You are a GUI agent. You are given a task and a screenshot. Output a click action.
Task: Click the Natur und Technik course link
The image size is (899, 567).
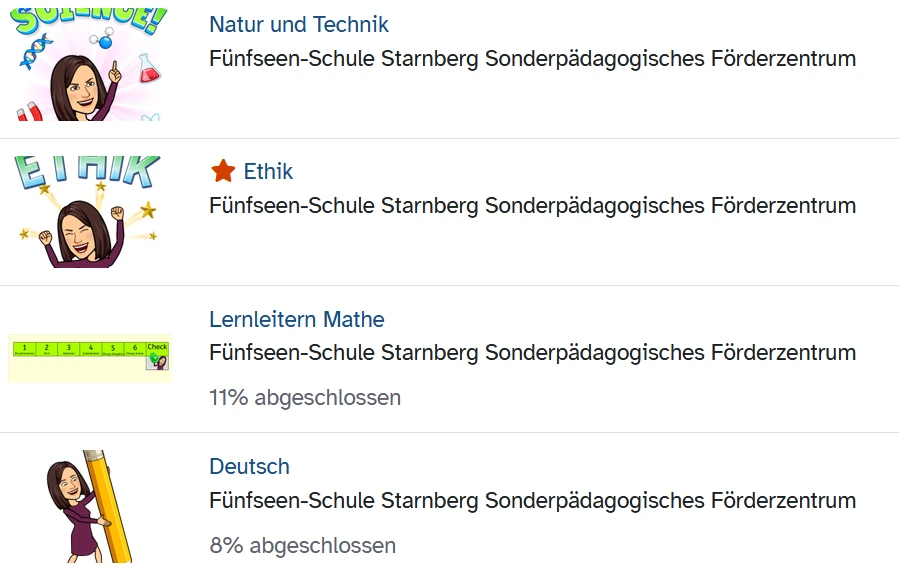[x=298, y=25]
